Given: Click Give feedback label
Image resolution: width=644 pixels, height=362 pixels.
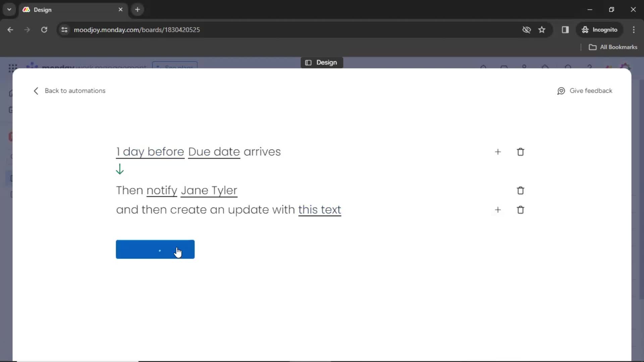Looking at the screenshot, I should pos(591,90).
